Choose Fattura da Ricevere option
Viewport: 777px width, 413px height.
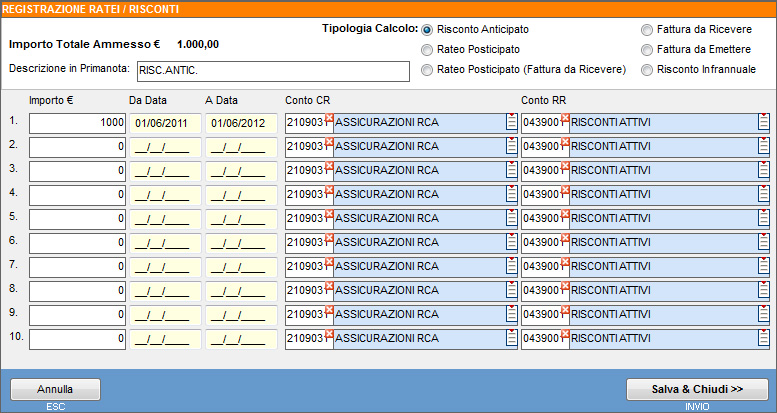coord(648,30)
